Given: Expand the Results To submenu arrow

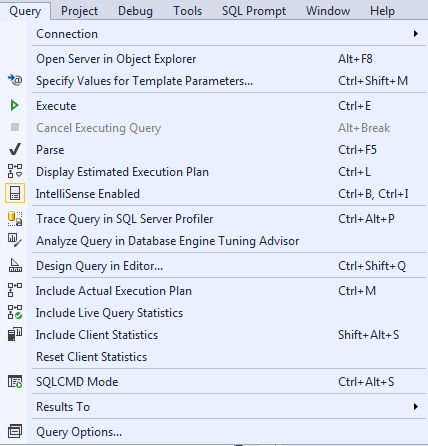Looking at the screenshot, I should 415,407.
